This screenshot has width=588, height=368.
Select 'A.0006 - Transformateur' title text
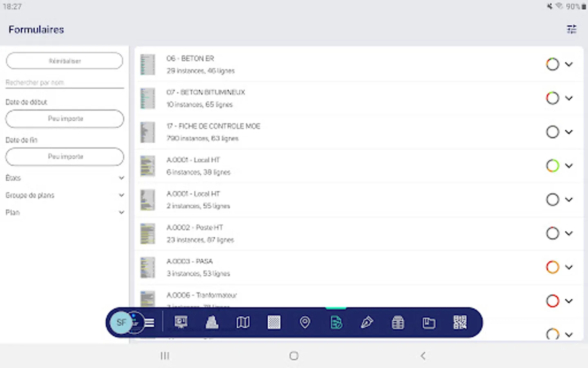[201, 295]
